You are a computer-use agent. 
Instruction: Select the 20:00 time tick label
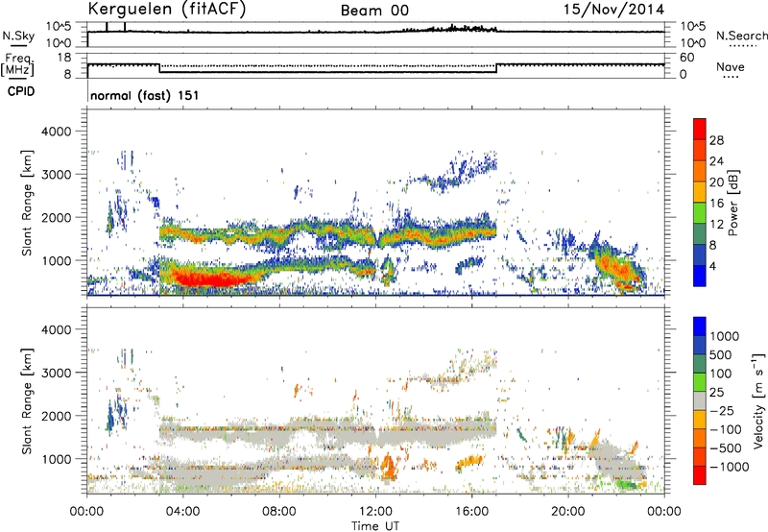click(x=568, y=512)
